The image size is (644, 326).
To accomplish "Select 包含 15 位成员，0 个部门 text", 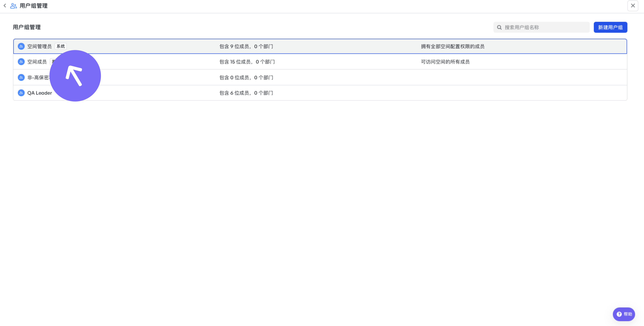I will coord(247,62).
